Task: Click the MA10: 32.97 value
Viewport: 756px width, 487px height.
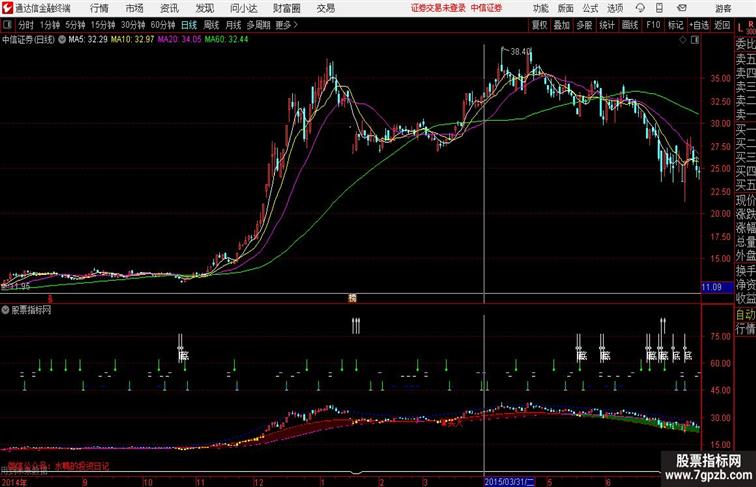Action: [133, 40]
